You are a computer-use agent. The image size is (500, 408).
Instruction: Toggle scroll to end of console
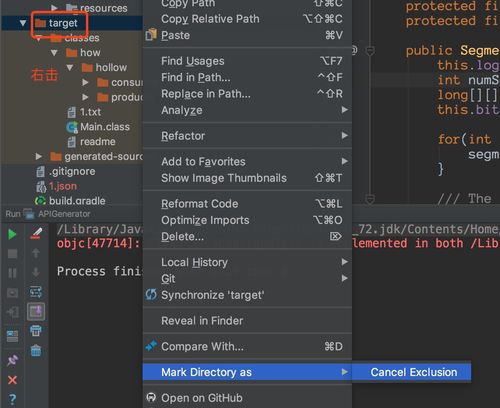[x=36, y=311]
